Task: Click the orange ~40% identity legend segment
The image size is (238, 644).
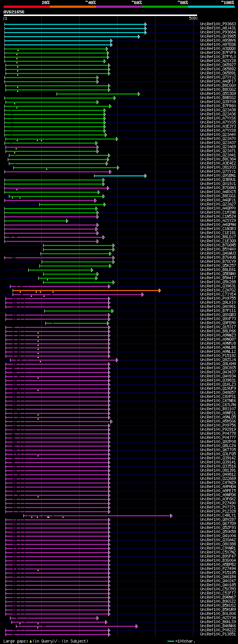Action: coord(73,6)
